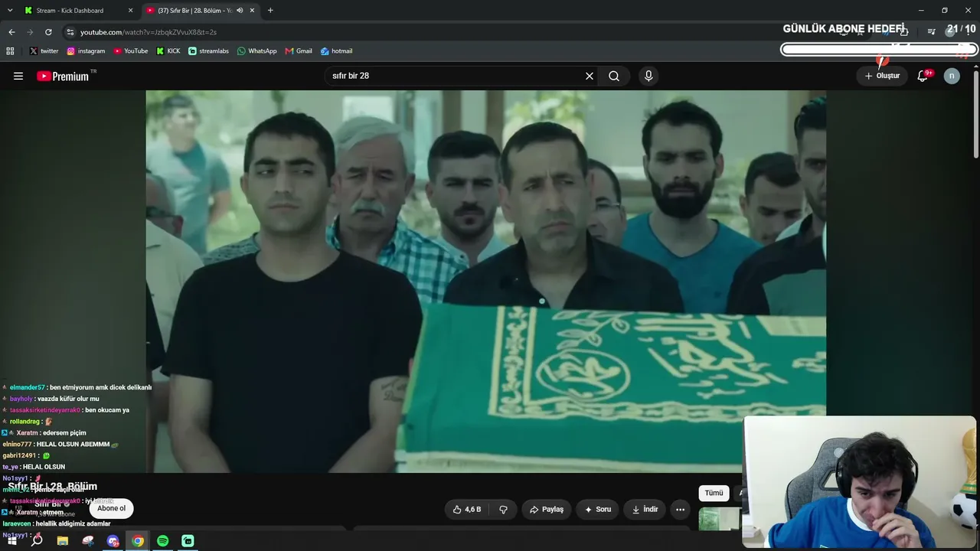
Task: Open the WhatsApp bookmark
Action: 257,51
